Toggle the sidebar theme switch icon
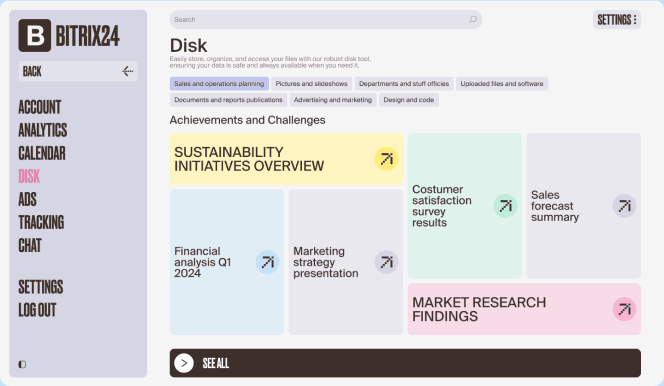This screenshot has width=664, height=386. 22,364
